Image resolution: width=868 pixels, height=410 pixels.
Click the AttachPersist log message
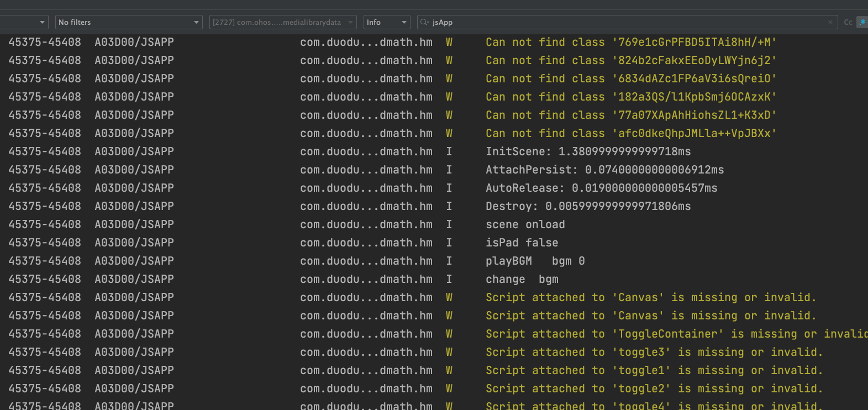[604, 170]
